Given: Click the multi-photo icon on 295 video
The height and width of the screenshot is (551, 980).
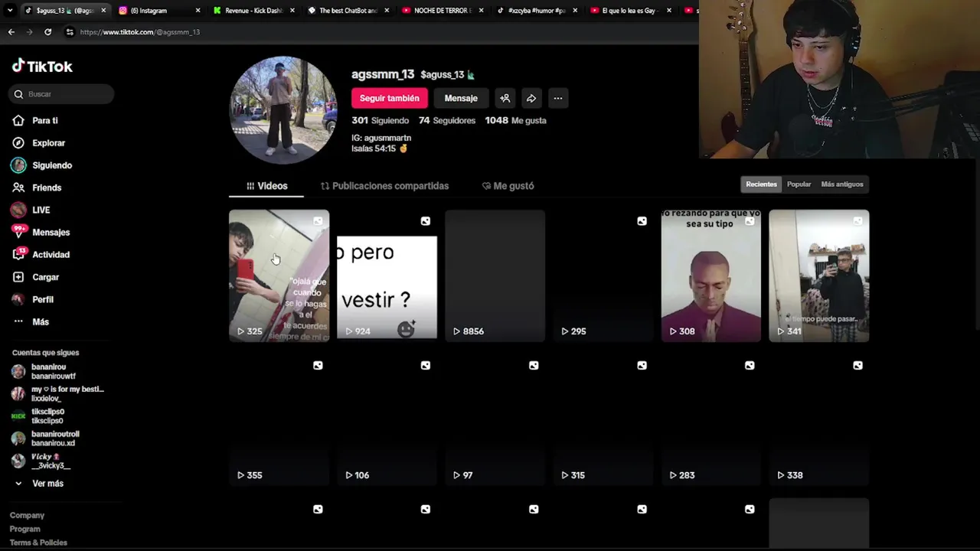Looking at the screenshot, I should pos(642,221).
